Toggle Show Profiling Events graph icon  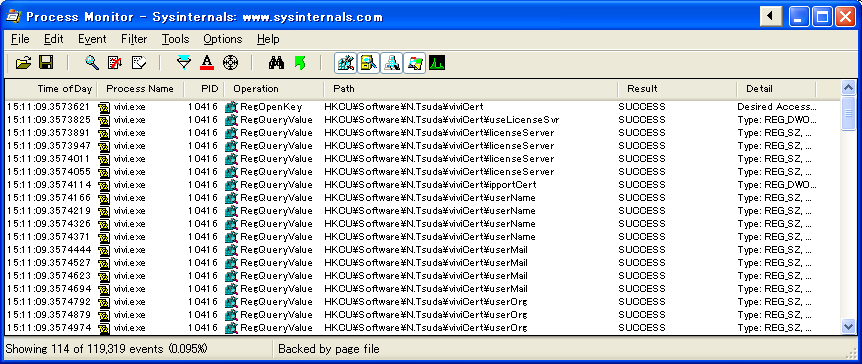pos(437,63)
